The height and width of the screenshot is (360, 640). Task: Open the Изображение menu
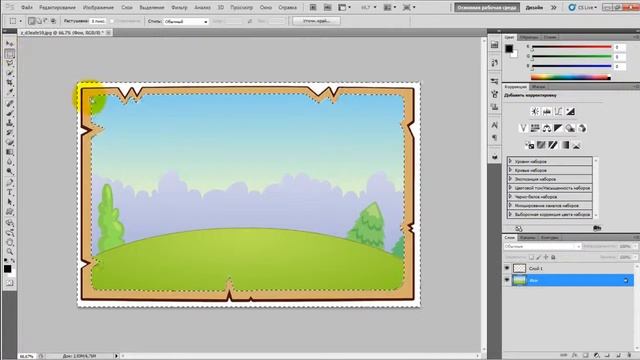pos(98,7)
